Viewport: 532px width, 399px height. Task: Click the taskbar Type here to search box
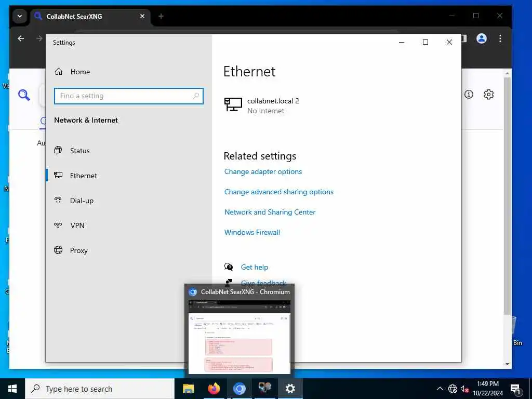click(100, 389)
